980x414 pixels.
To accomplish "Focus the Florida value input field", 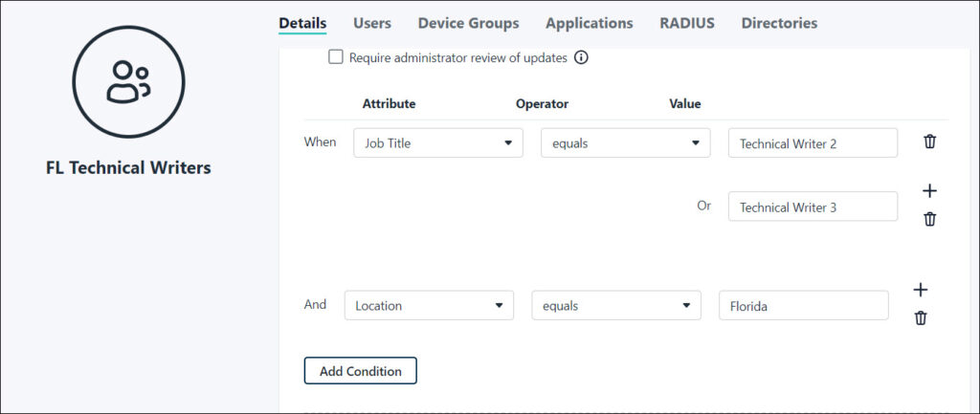I will (803, 306).
